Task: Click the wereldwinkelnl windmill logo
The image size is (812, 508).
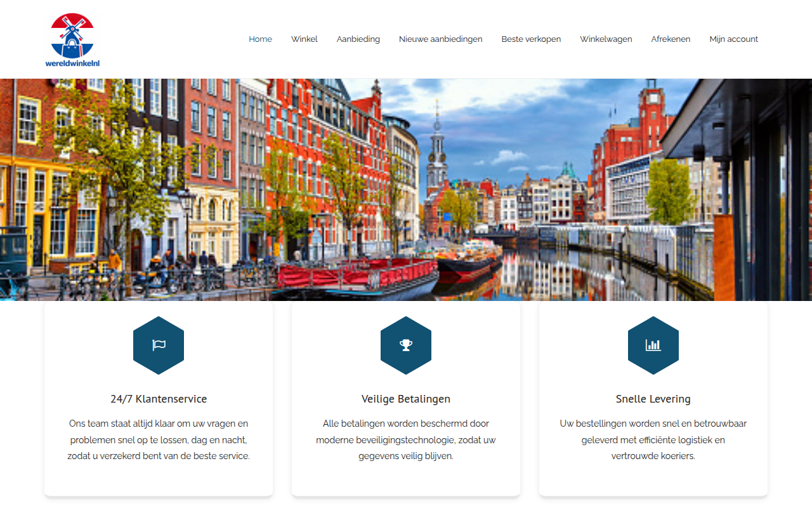Action: coord(72,39)
